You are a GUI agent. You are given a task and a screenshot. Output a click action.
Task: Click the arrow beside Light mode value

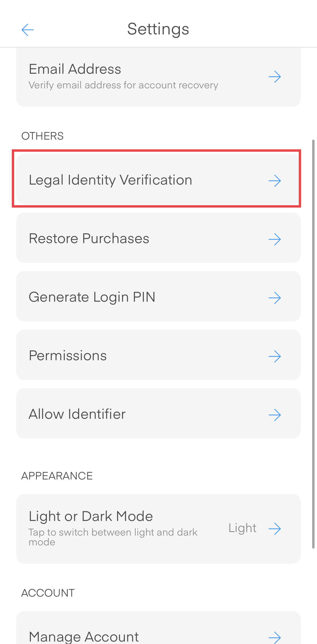tap(274, 529)
